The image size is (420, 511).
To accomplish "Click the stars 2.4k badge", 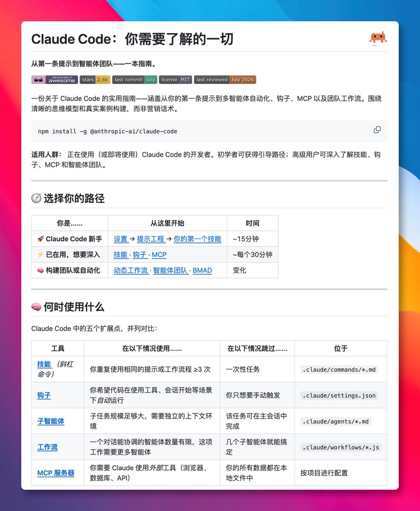I will coord(95,80).
